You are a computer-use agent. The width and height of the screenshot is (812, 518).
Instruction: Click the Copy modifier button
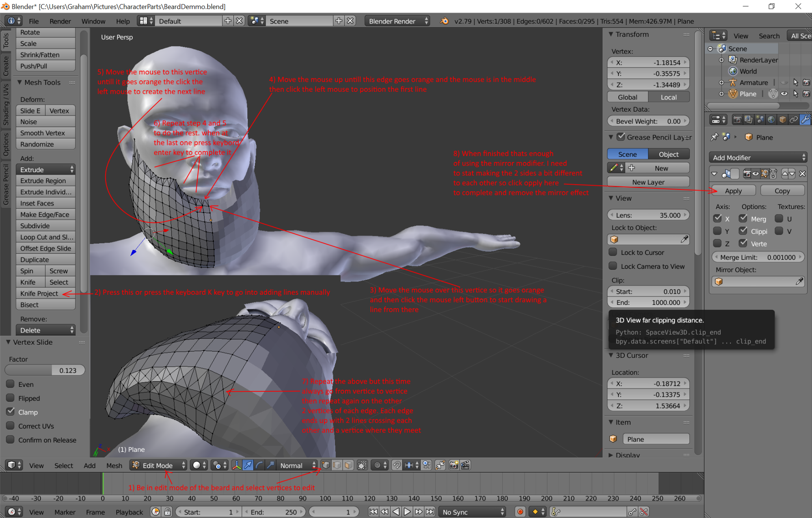(x=782, y=190)
